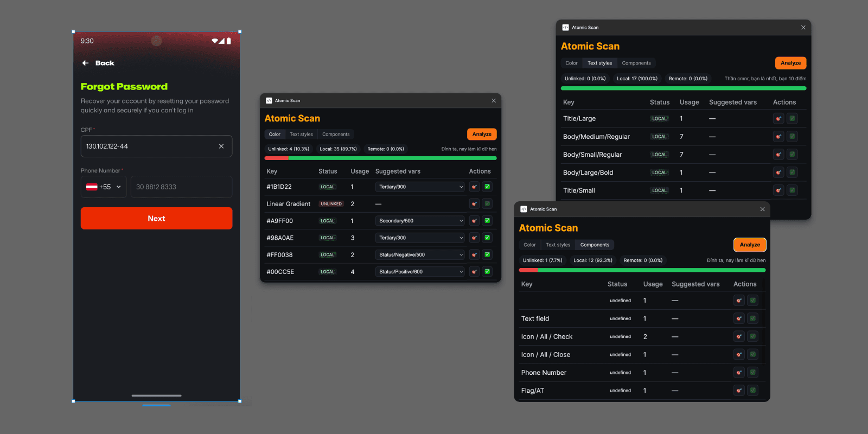Click Analyze in the window listing #1B1D22
Viewport: 868px width, 434px height.
coord(482,134)
